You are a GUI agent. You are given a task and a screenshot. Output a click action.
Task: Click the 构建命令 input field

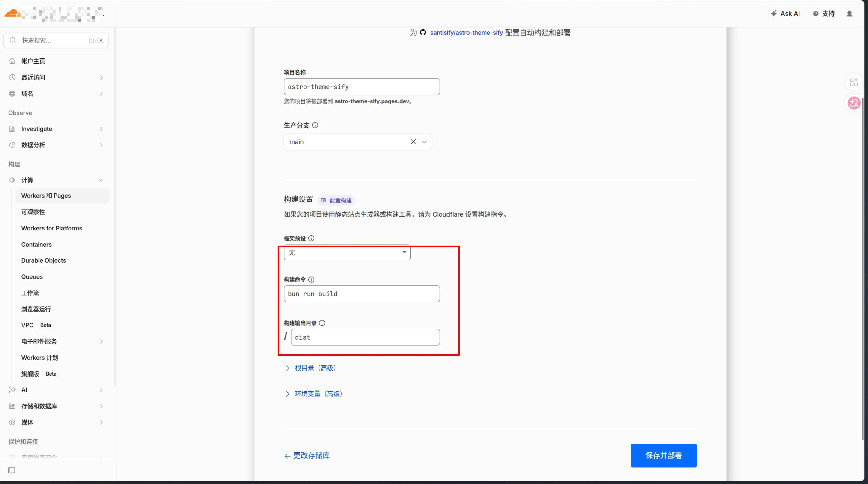[362, 294]
